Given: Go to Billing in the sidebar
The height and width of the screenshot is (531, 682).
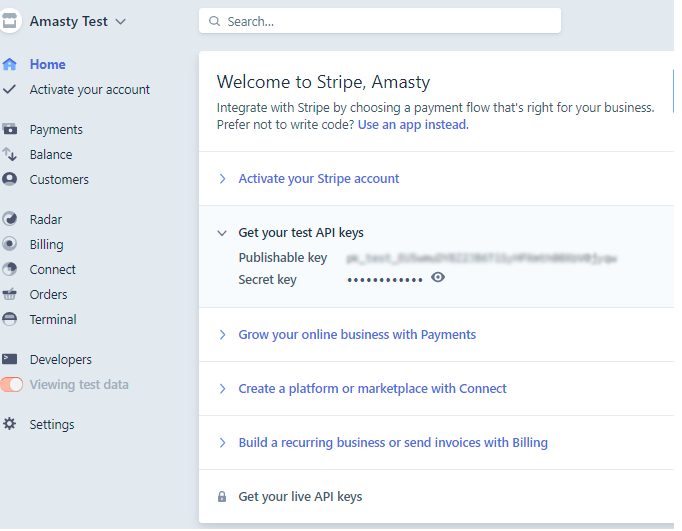Looking at the screenshot, I should click(x=46, y=244).
